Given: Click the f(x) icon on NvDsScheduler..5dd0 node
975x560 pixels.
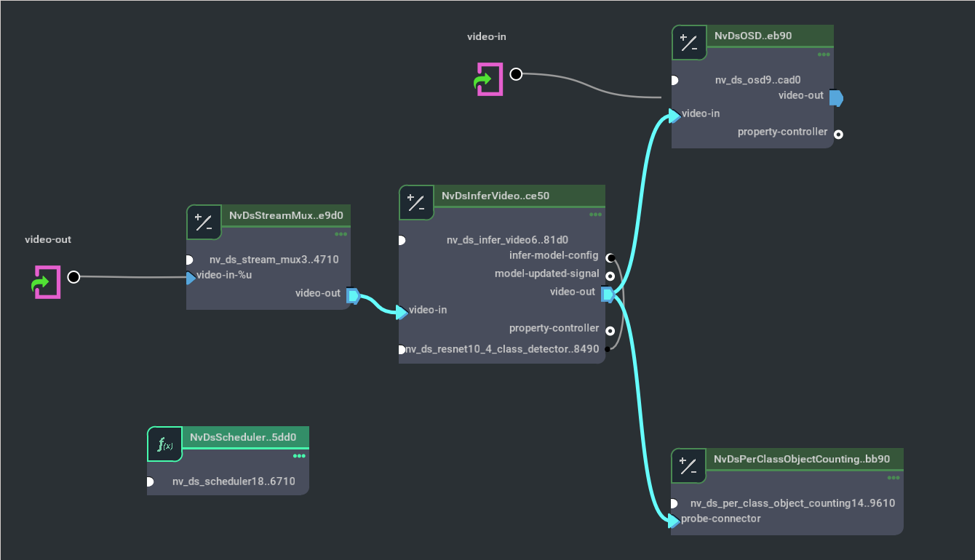Looking at the screenshot, I should click(164, 444).
